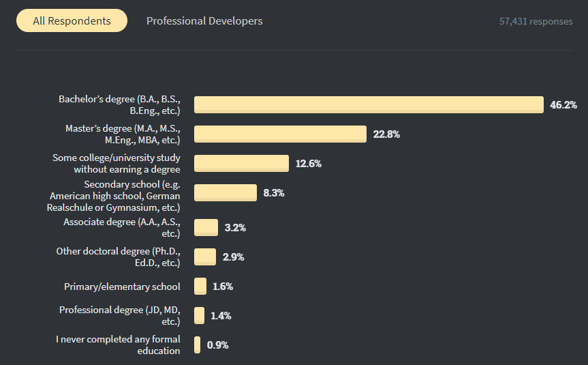Click the Associate degree bar
This screenshot has width=588, height=365.
coord(206,228)
